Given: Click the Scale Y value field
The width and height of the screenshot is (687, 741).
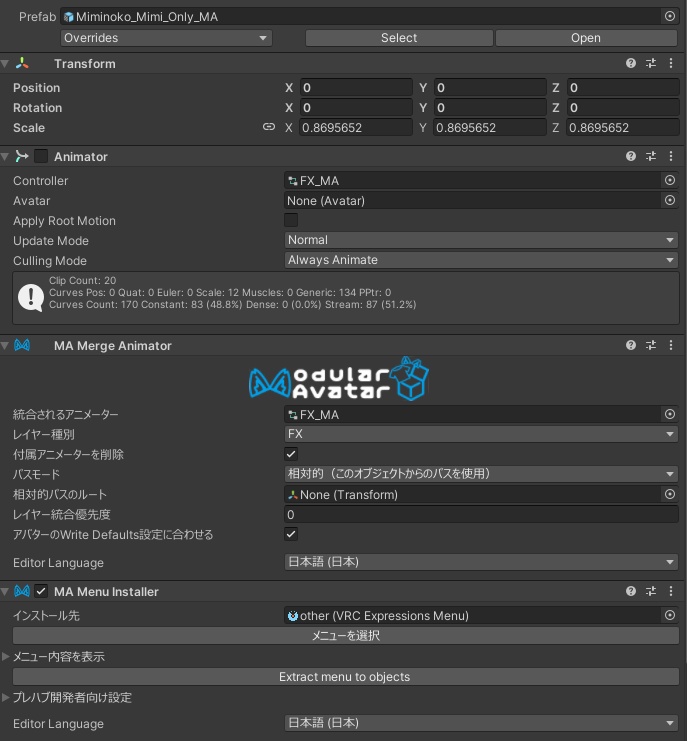Looking at the screenshot, I should tap(490, 128).
